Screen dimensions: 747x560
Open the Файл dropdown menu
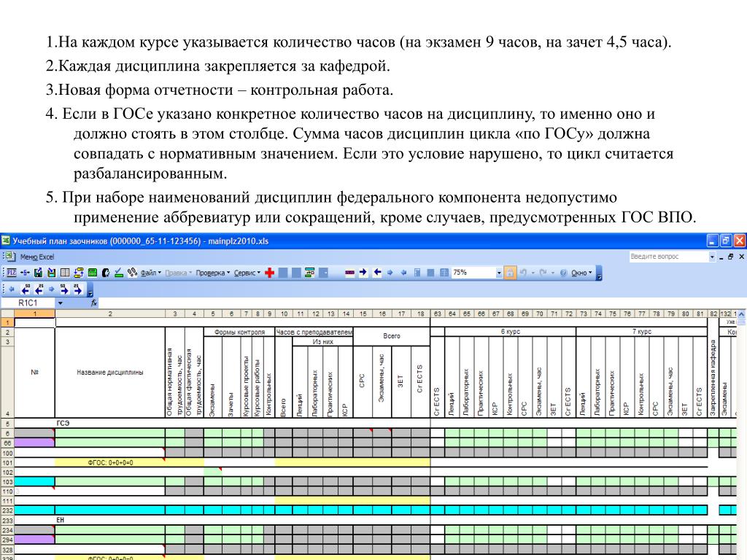150,273
